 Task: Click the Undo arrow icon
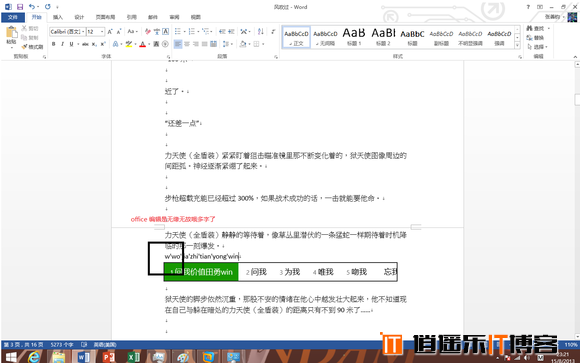[x=32, y=7]
